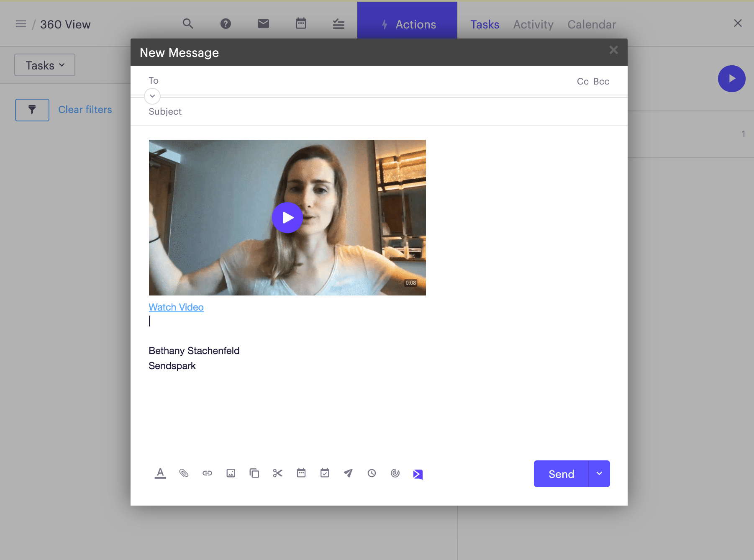Click the filter funnel button
Image resolution: width=754 pixels, height=560 pixels.
[x=32, y=110]
